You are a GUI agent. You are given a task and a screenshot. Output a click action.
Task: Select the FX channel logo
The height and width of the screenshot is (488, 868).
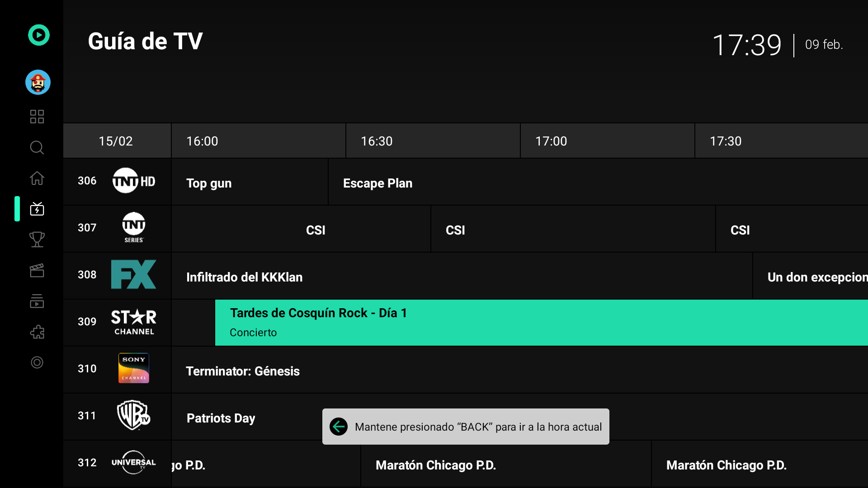click(x=134, y=274)
